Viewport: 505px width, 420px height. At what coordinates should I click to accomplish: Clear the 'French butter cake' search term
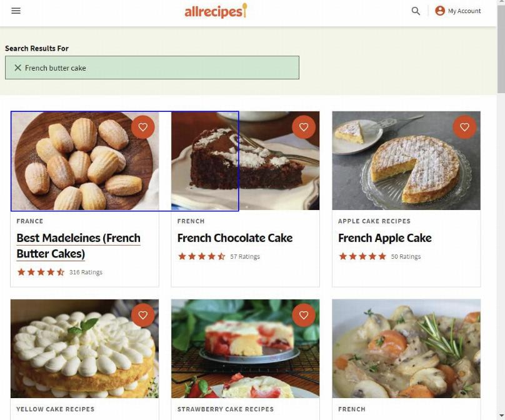18,67
